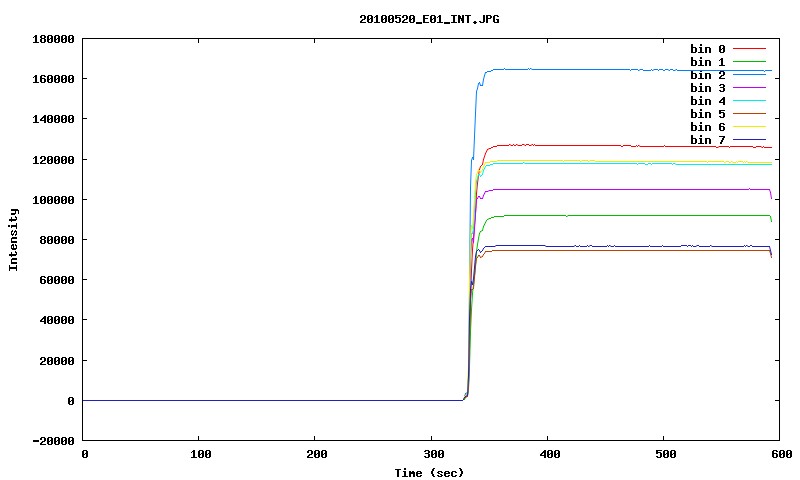Click the dark blue bin 7 legend line sample
This screenshot has width=800, height=480.
(x=749, y=140)
